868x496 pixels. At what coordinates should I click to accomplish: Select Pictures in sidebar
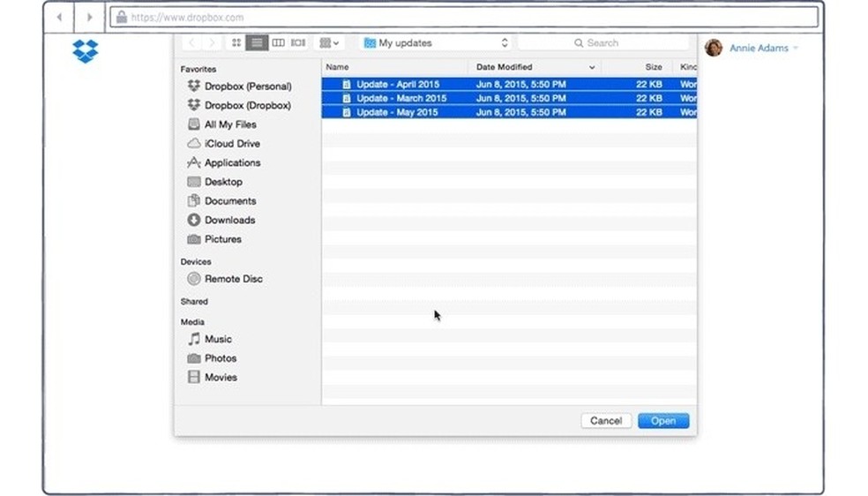(x=214, y=239)
